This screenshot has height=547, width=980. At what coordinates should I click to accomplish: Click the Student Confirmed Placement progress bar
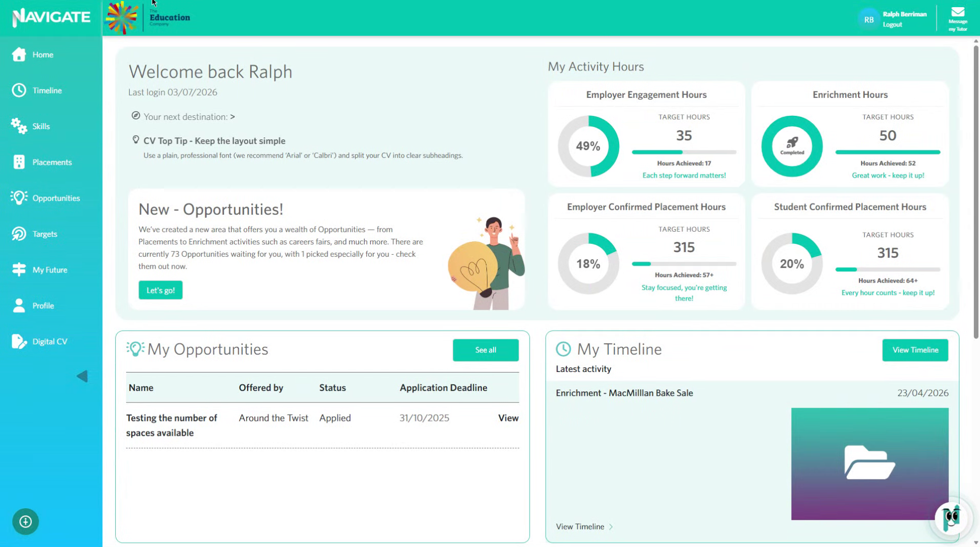click(x=888, y=269)
